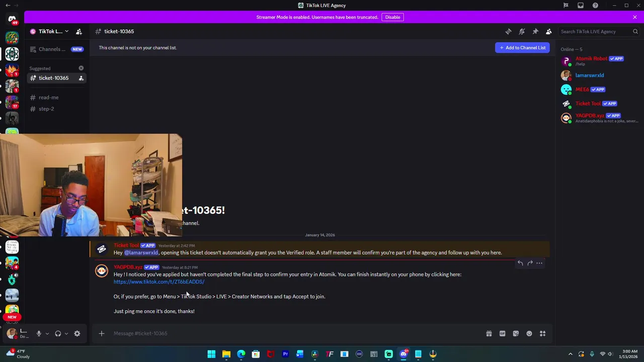Screen dimensions: 644x362
Task: Open server icon with speaker indicator
Action: 12,279
